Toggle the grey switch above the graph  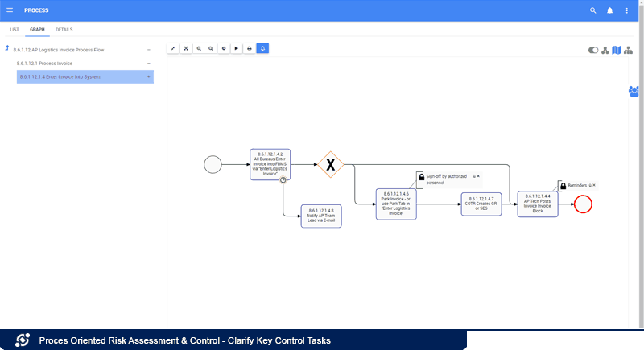[594, 50]
